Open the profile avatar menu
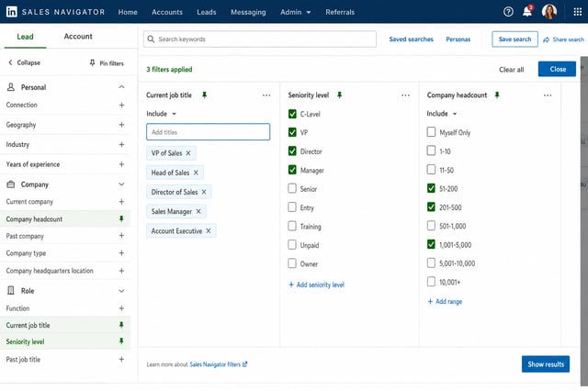This screenshot has width=588, height=391. (549, 12)
